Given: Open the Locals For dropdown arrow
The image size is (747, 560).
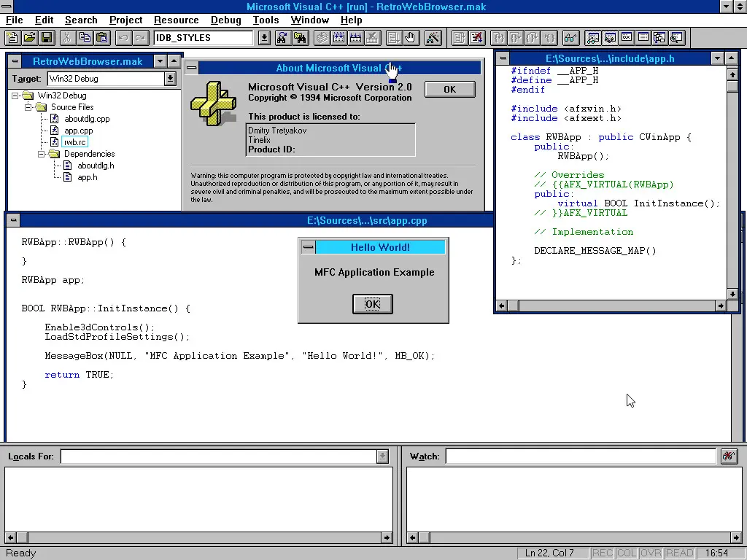Looking at the screenshot, I should click(x=382, y=456).
